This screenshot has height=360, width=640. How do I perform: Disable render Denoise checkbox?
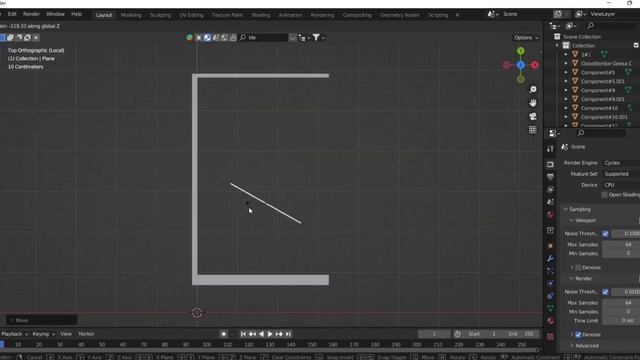click(578, 335)
